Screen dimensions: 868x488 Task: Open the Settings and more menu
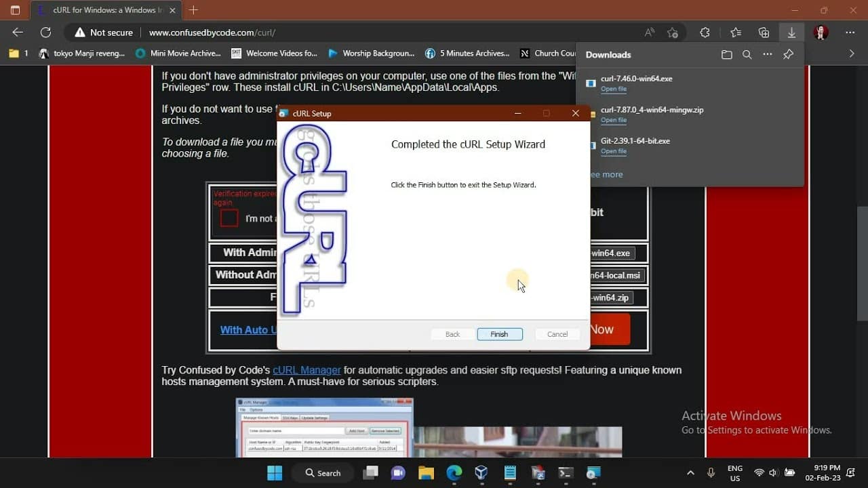(850, 32)
